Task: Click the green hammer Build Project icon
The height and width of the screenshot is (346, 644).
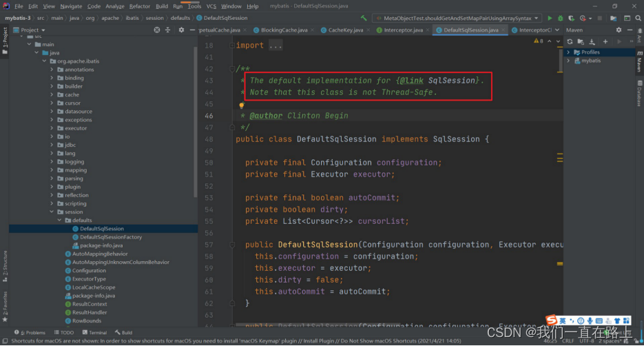Action: click(364, 18)
